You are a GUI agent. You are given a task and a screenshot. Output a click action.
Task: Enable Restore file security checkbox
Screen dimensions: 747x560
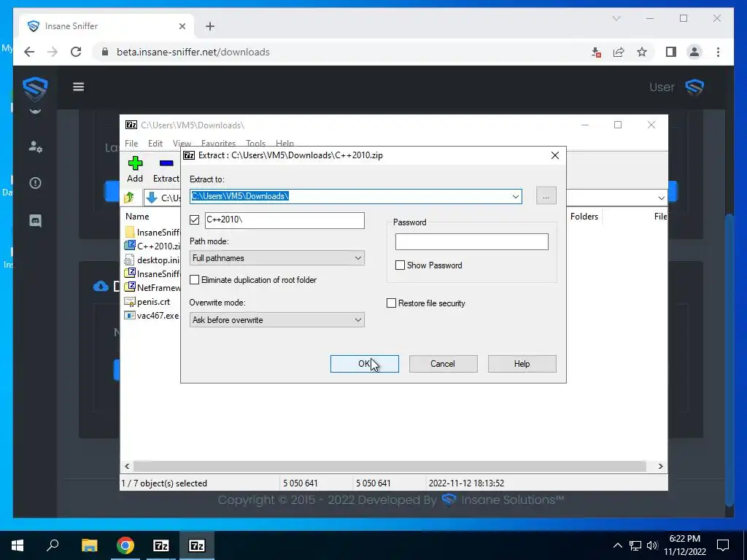pyautogui.click(x=391, y=303)
